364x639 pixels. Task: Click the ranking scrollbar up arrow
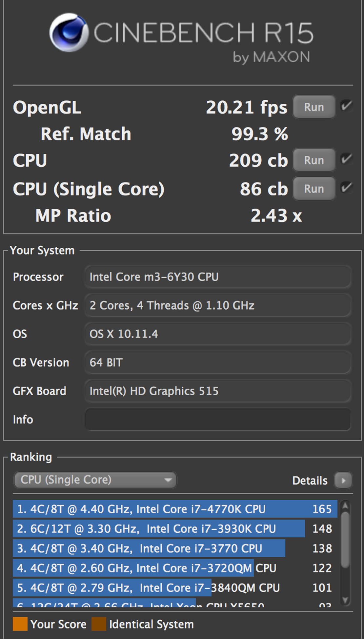coord(345,505)
